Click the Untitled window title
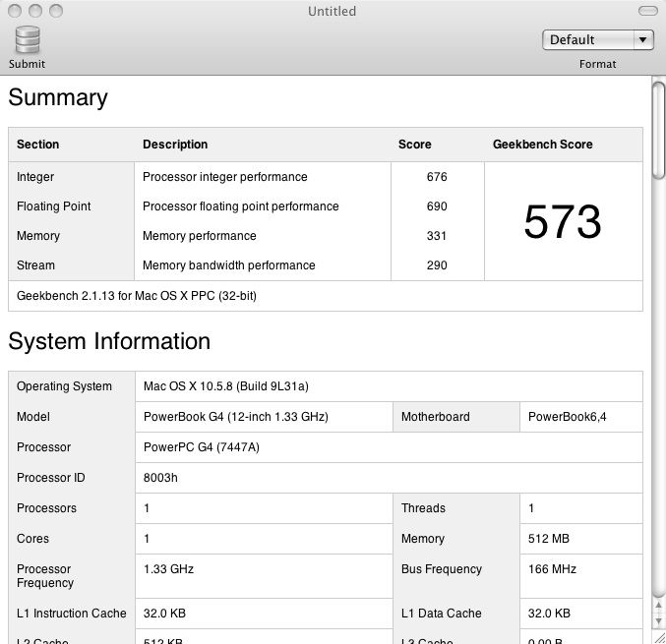This screenshot has width=666, height=644. 332,11
